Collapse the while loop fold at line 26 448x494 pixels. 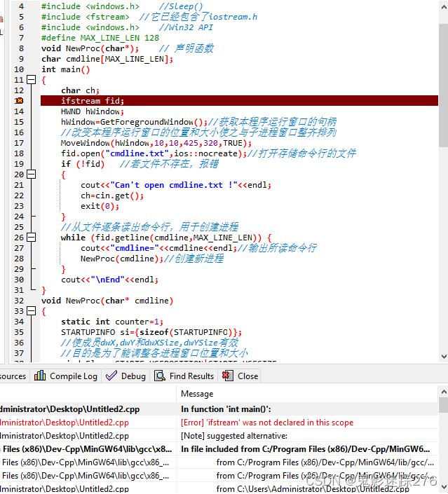tap(32, 238)
